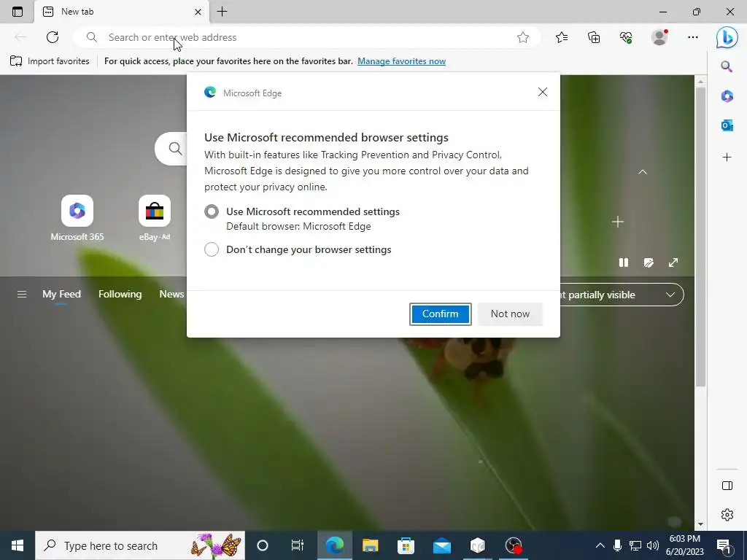Open Manage favorites now link
The height and width of the screenshot is (560, 747).
[402, 61]
